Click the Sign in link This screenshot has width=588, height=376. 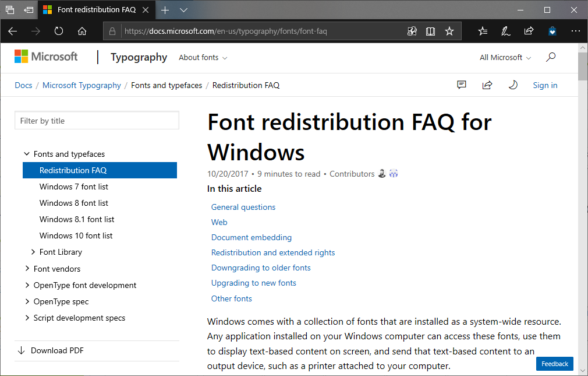[x=545, y=86]
